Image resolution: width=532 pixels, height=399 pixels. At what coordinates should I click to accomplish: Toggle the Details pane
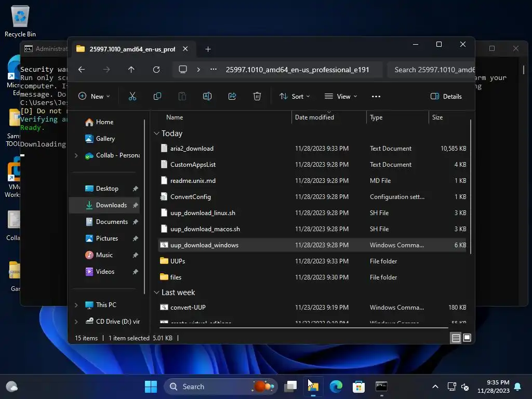click(x=446, y=96)
